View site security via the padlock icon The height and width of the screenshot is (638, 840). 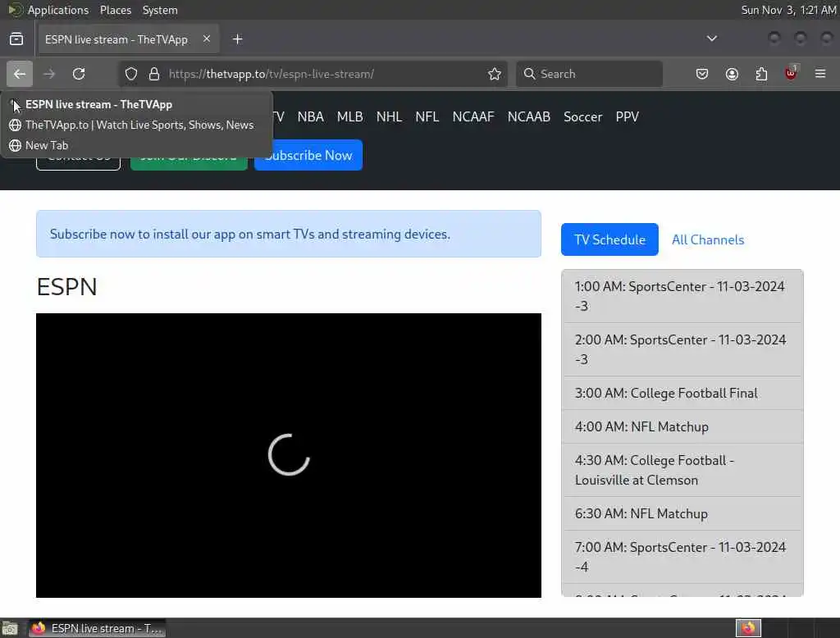click(x=153, y=74)
